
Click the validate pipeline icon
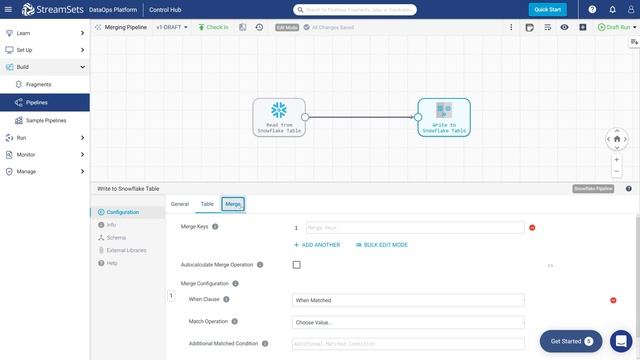pos(582,27)
